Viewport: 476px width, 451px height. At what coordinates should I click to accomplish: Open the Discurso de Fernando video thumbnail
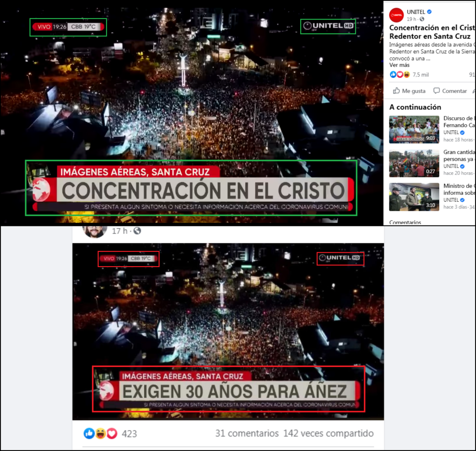pos(414,129)
